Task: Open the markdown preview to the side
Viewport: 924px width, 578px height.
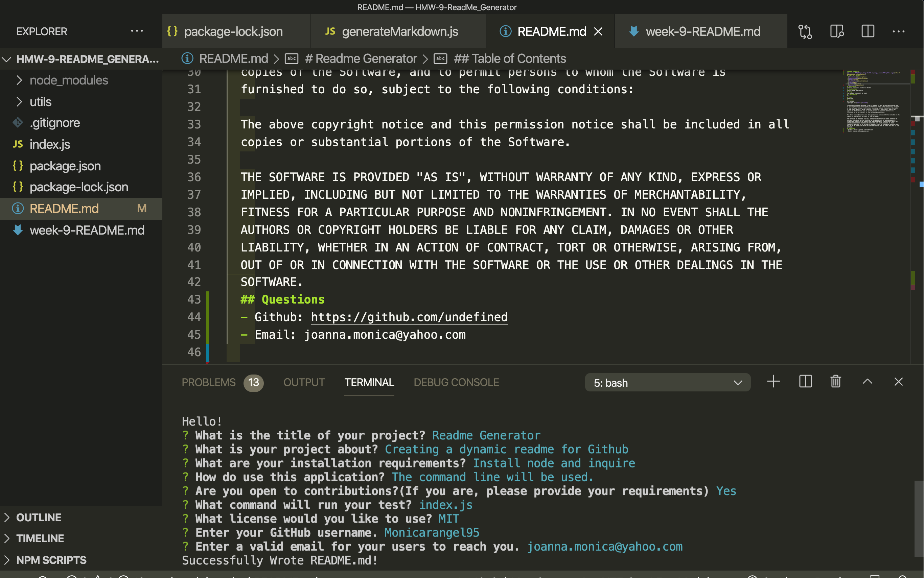Action: (x=837, y=31)
